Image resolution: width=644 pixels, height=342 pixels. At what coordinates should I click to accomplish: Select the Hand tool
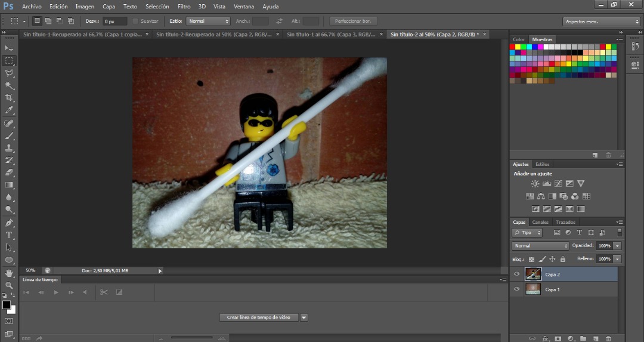(x=9, y=273)
